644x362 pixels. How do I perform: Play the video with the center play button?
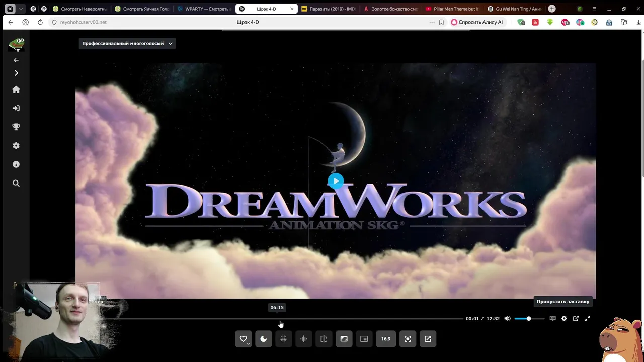(x=336, y=181)
